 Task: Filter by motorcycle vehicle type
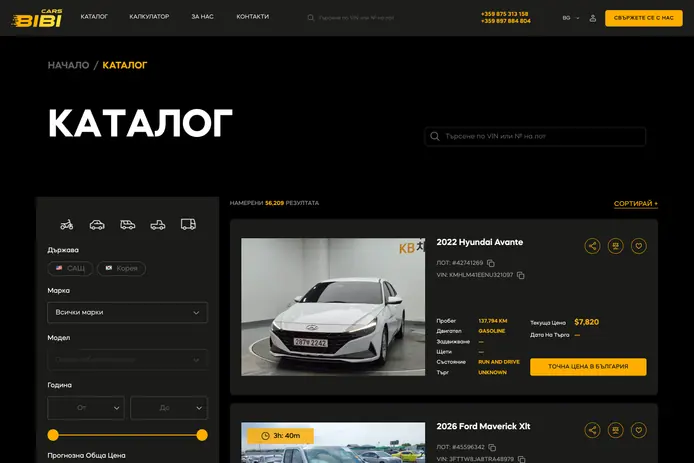tap(66, 225)
